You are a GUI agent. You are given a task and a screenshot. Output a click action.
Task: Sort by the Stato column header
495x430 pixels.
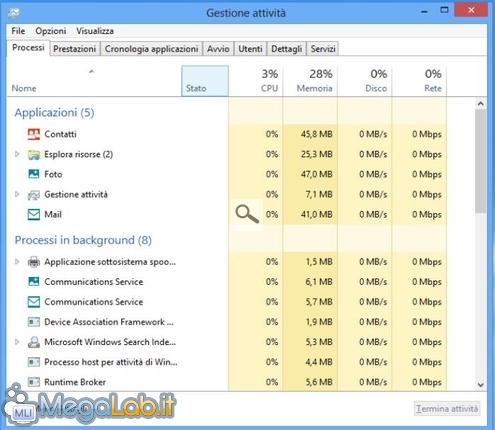[205, 81]
